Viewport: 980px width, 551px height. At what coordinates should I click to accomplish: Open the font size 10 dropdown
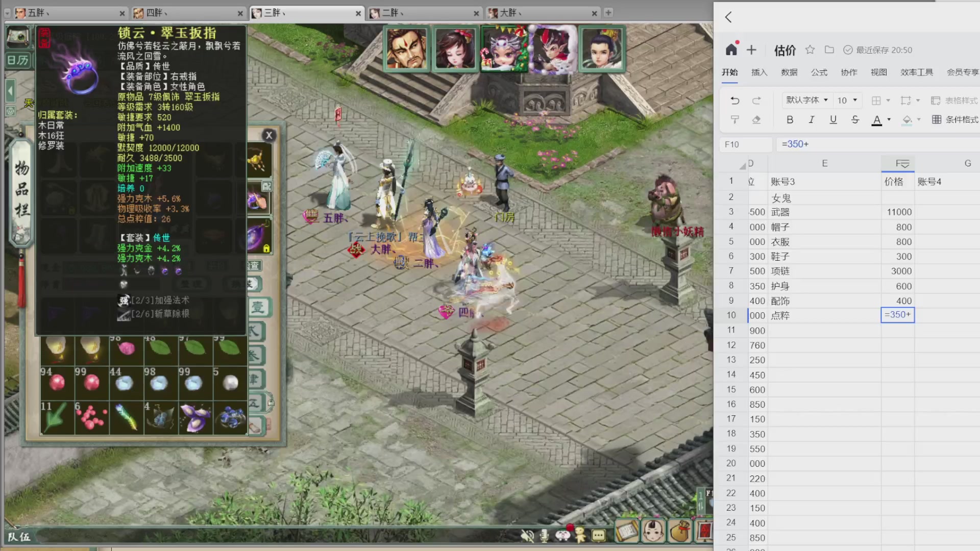847,100
